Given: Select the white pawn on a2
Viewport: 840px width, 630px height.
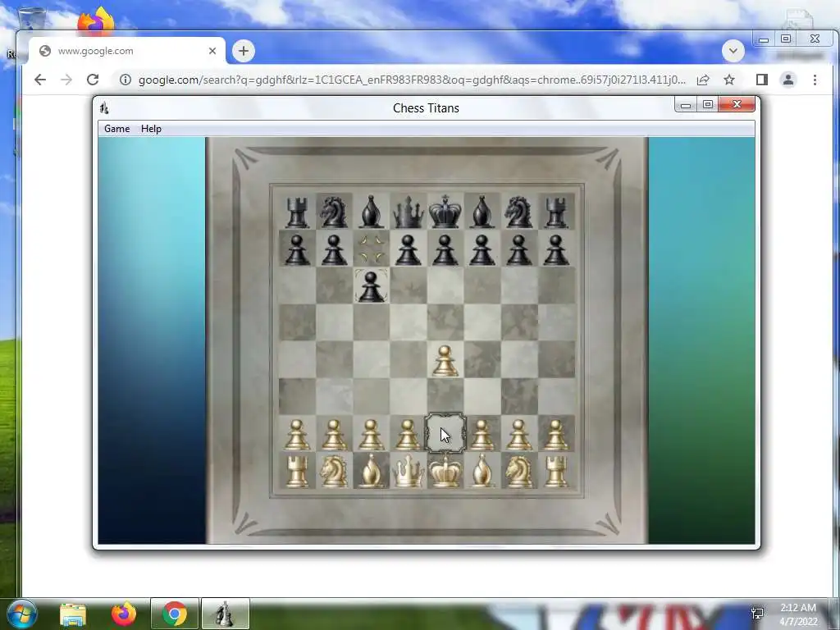Looking at the screenshot, I should 297,435.
